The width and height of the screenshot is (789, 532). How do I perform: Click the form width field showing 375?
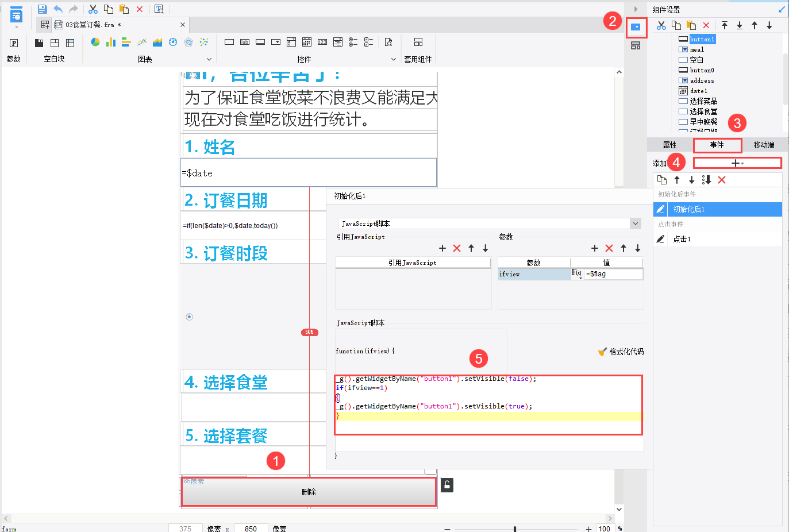point(185,529)
